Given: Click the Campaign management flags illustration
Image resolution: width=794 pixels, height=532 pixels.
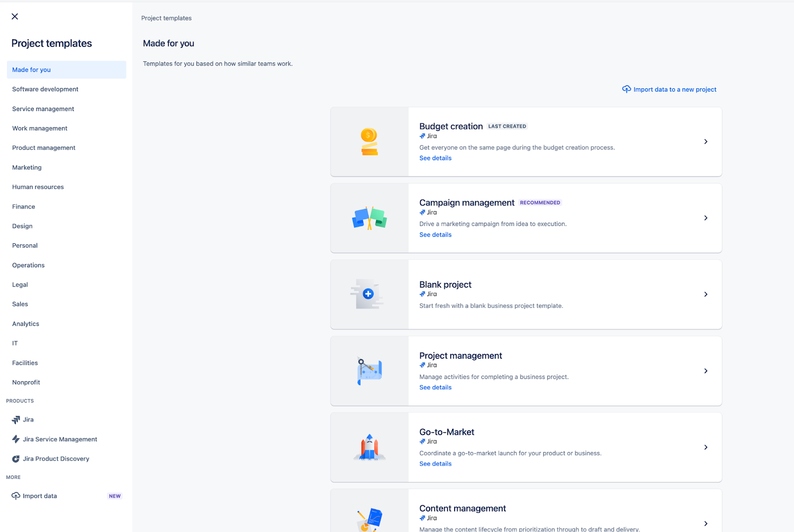Looking at the screenshot, I should (369, 218).
